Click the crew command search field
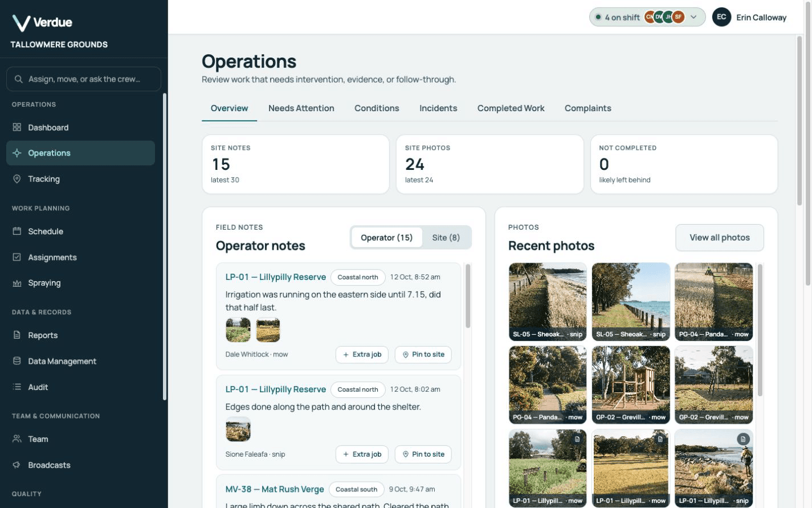The width and height of the screenshot is (812, 508). point(84,79)
